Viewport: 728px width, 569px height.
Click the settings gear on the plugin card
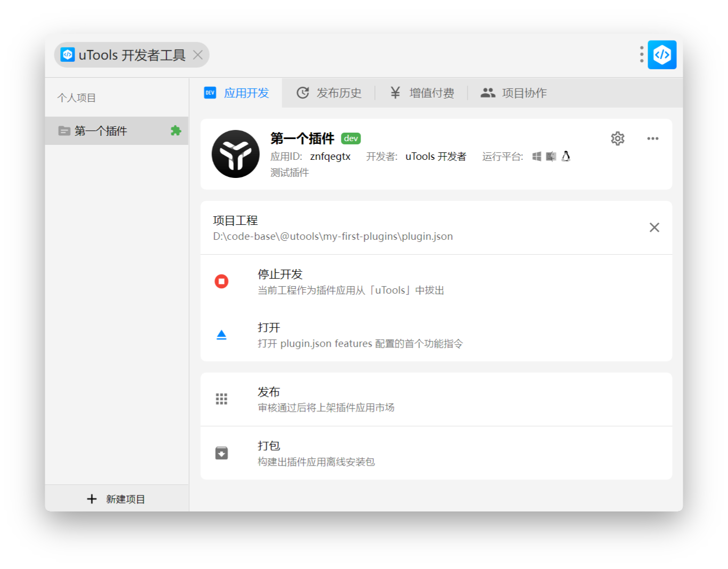pos(617,139)
